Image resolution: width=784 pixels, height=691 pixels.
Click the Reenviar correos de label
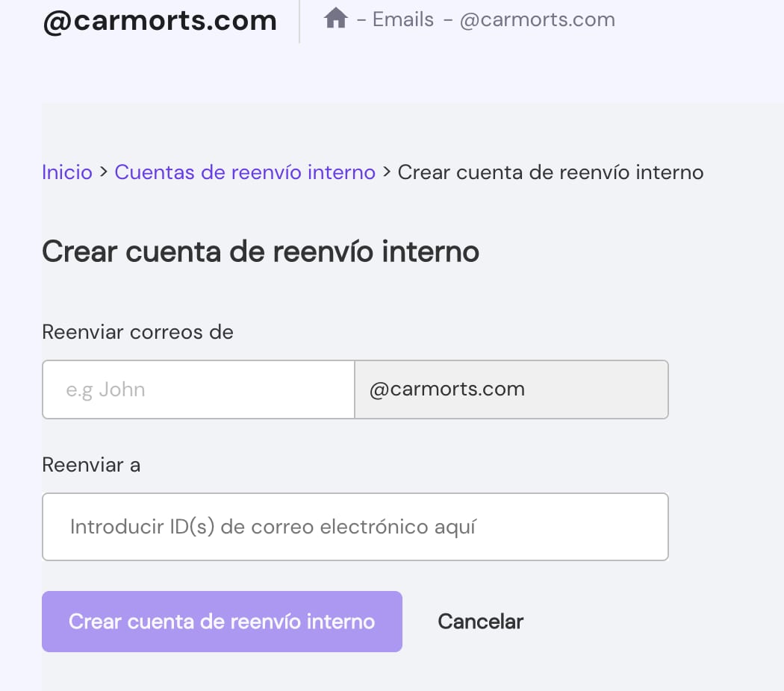pos(138,332)
